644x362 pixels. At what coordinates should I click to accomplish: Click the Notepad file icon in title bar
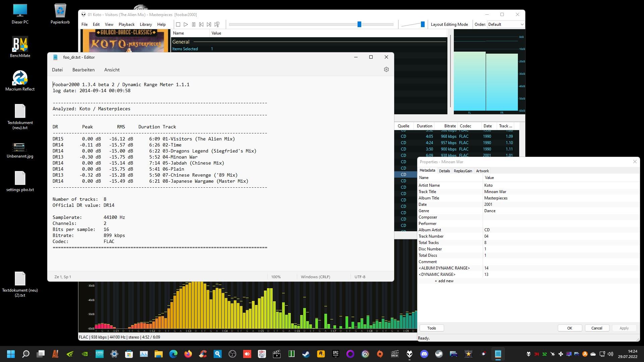(x=55, y=57)
